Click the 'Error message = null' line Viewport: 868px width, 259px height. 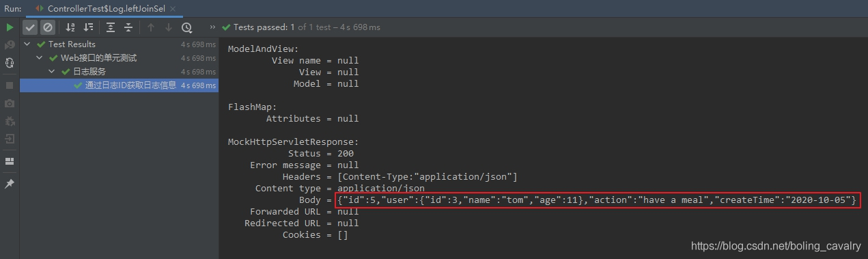click(304, 165)
